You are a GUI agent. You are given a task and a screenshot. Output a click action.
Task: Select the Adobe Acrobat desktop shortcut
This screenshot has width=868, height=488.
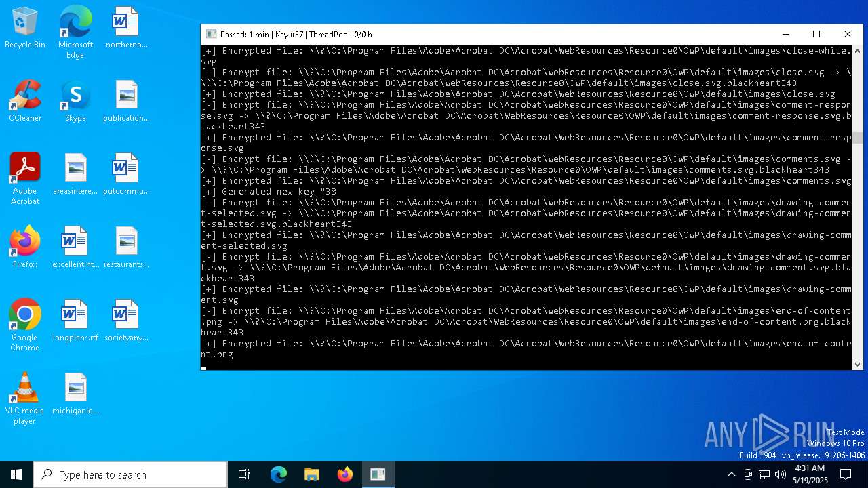(x=25, y=179)
